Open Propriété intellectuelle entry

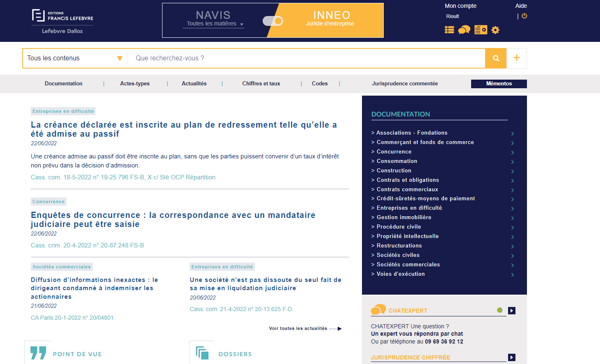click(408, 236)
